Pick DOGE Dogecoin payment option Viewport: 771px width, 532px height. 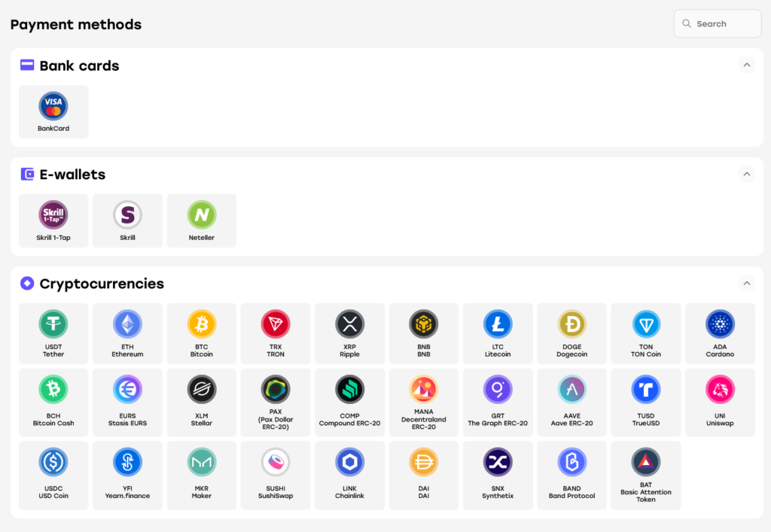[572, 333]
